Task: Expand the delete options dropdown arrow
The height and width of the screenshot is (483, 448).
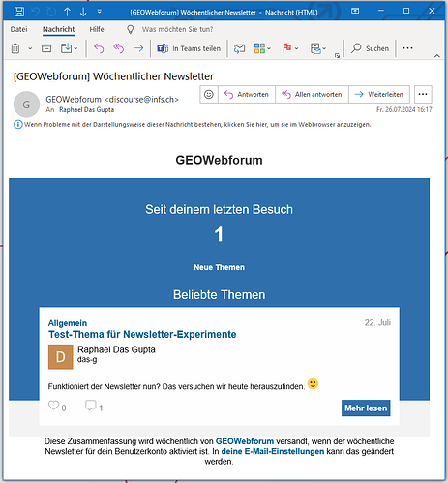Action: [x=30, y=48]
